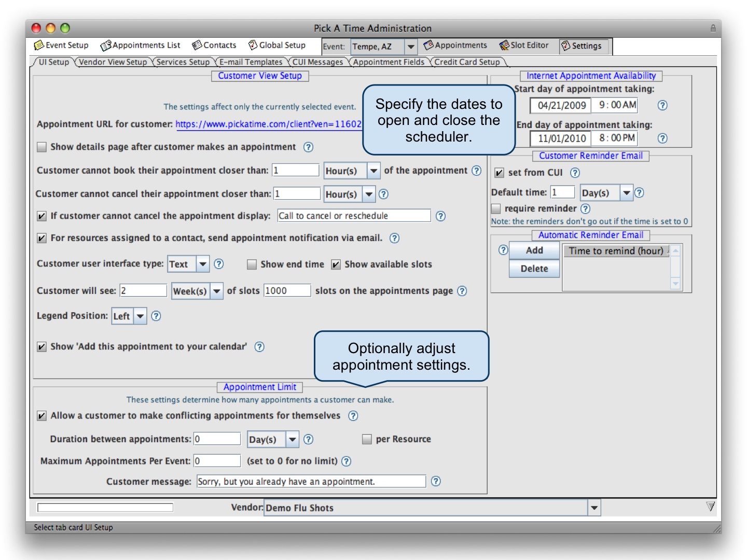The width and height of the screenshot is (747, 560).
Task: Enable 'Show end time' checkbox
Action: coord(252,265)
